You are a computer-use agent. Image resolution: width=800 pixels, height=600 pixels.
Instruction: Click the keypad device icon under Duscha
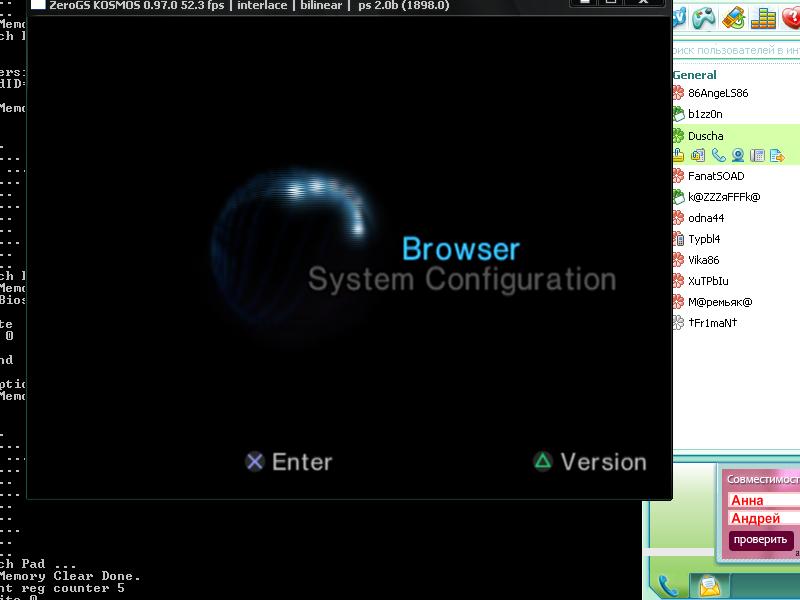pos(758,155)
